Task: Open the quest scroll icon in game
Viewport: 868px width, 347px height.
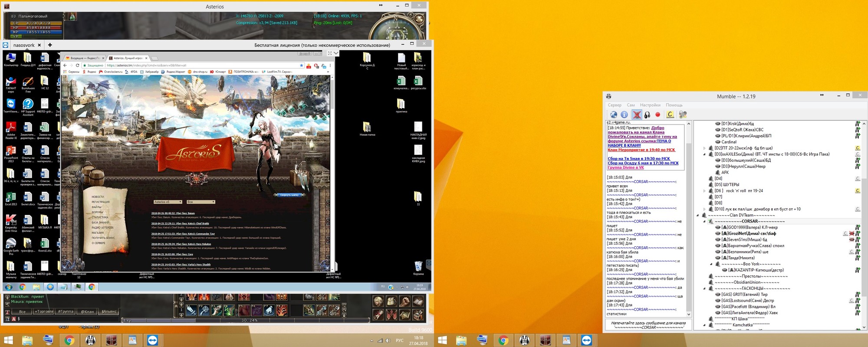Action: [x=378, y=314]
